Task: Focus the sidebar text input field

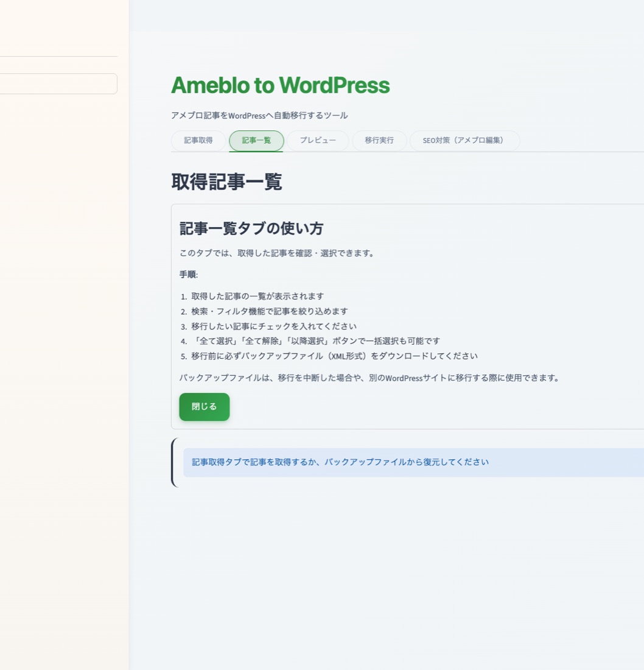Action: coord(58,84)
